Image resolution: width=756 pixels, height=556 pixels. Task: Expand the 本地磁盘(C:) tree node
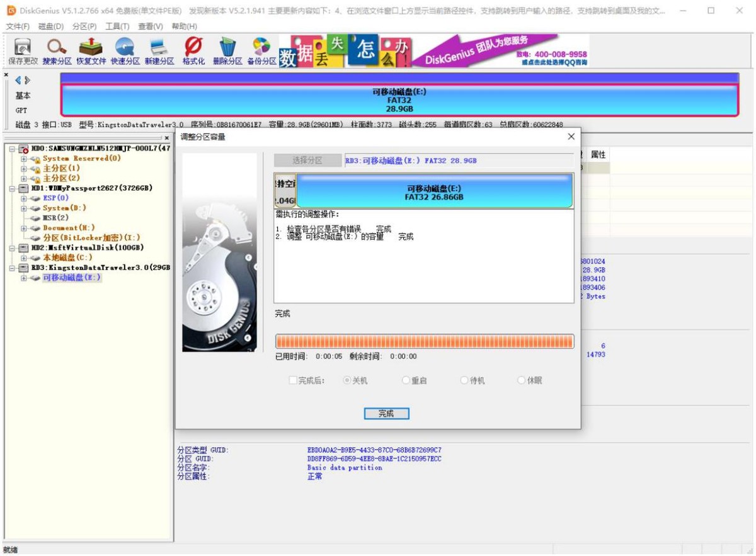click(24, 258)
